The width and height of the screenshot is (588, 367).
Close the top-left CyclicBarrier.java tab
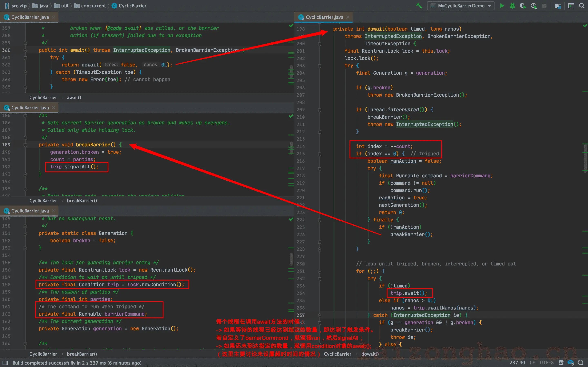tap(54, 17)
